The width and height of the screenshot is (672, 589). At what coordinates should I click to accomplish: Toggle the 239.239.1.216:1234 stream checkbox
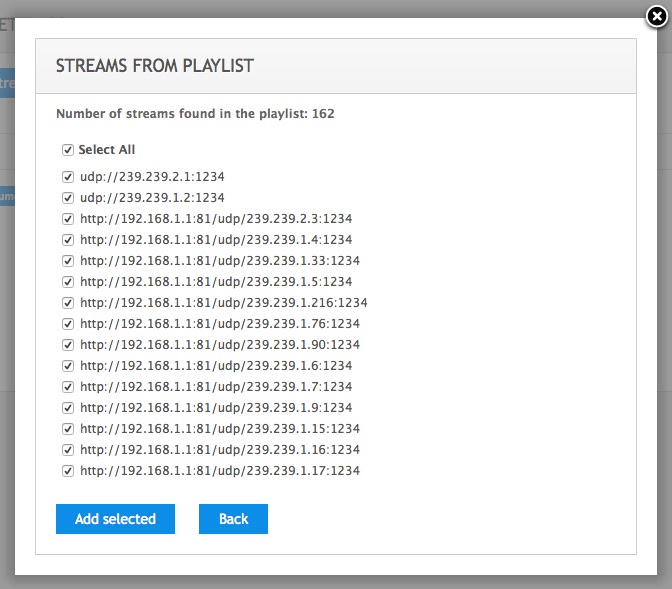pyautogui.click(x=68, y=303)
